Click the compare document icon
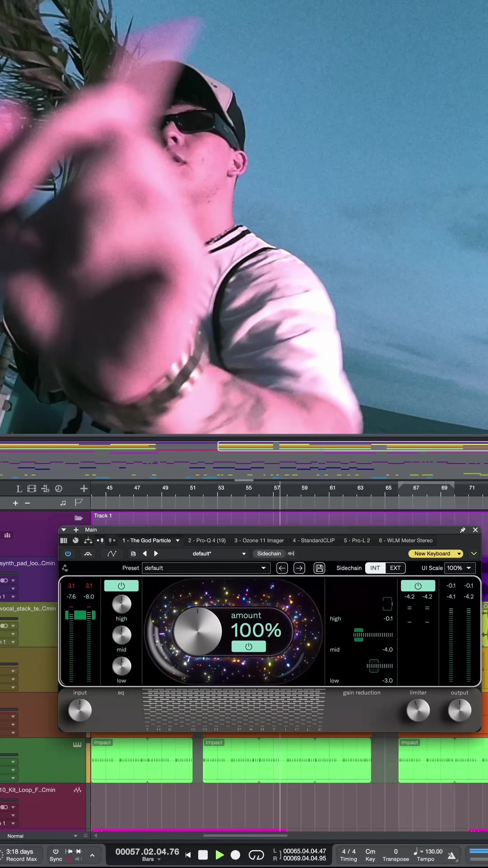 tap(133, 553)
